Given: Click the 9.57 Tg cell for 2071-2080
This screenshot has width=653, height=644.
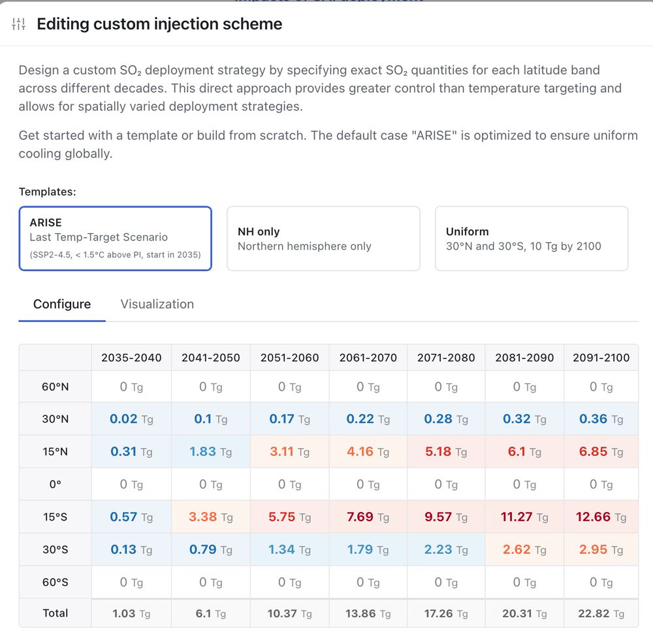Looking at the screenshot, I should [446, 517].
